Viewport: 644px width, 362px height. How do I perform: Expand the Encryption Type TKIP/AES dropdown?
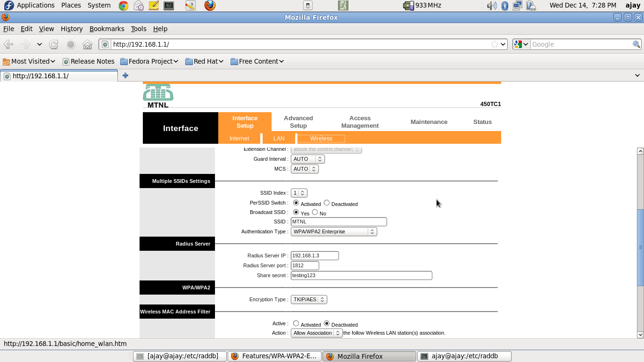309,299
